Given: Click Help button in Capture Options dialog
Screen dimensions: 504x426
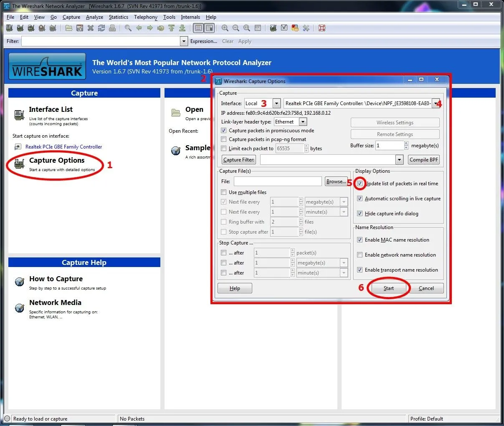Looking at the screenshot, I should click(x=235, y=288).
